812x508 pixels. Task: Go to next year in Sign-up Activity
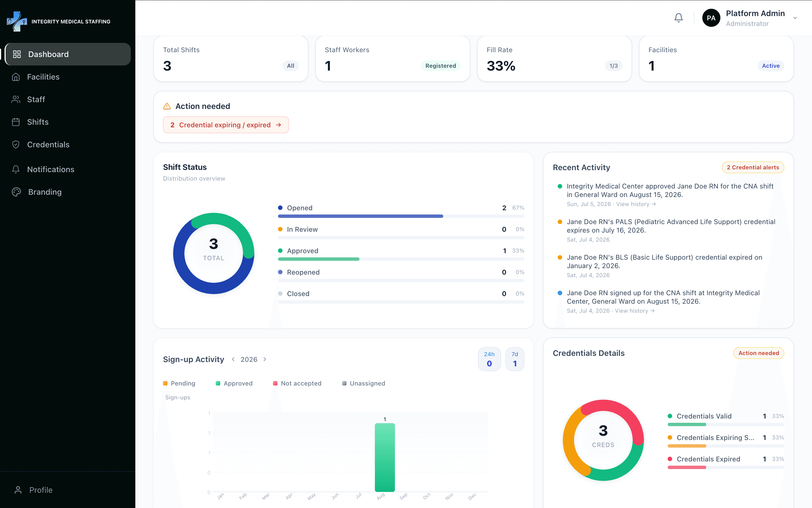(265, 359)
